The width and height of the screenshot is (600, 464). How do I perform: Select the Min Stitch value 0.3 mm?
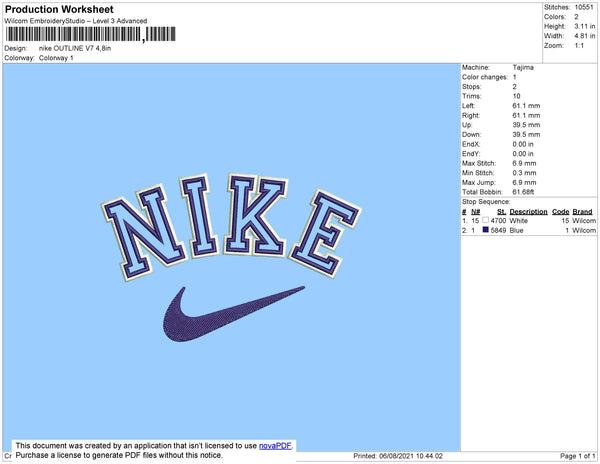pyautogui.click(x=525, y=173)
